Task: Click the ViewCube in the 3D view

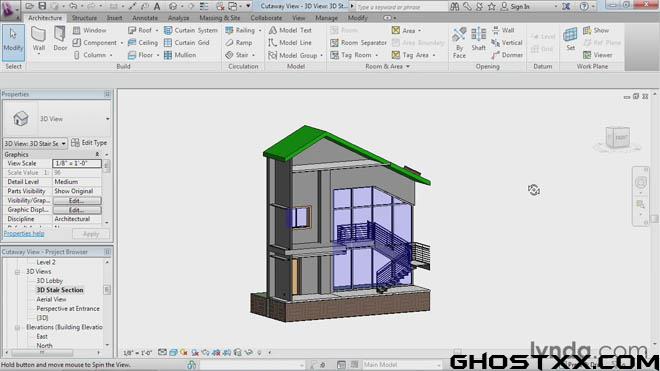Action: tap(617, 138)
